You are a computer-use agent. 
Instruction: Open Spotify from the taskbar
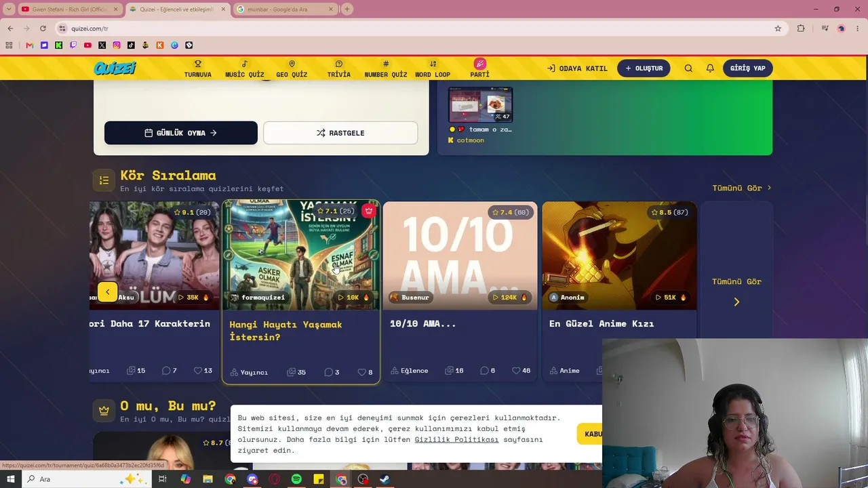(x=296, y=479)
